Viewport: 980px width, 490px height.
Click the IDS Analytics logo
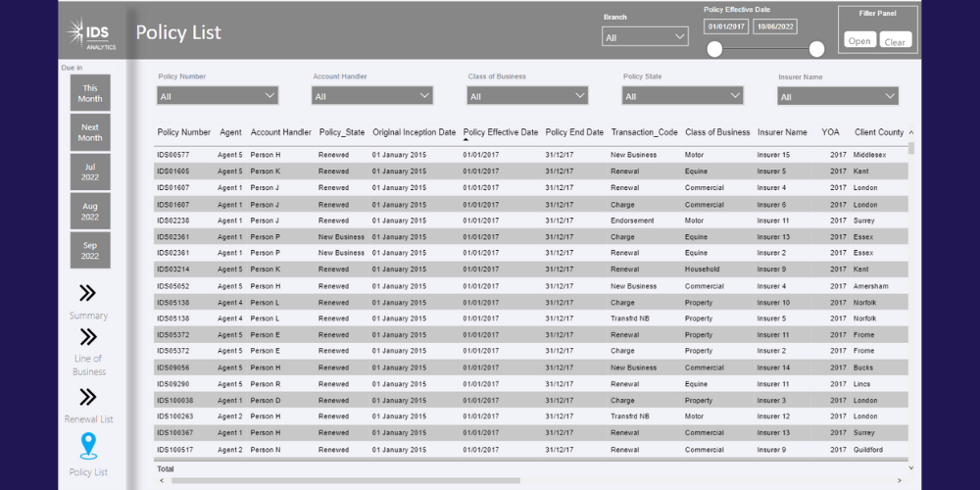92,34
